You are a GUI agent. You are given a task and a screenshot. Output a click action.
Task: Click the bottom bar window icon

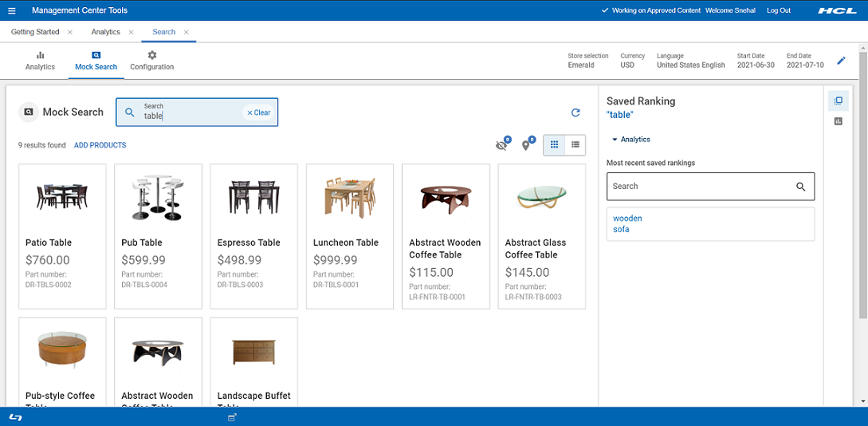tap(232, 417)
